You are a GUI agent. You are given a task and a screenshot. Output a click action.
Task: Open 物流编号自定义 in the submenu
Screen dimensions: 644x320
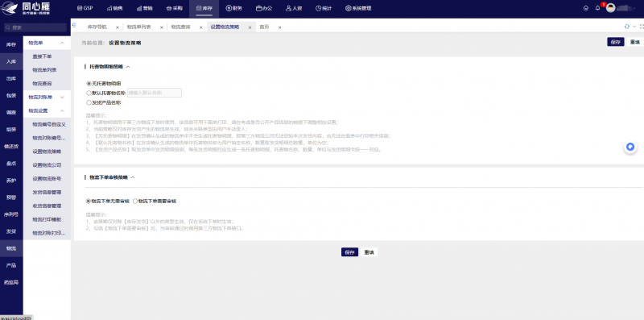pos(49,124)
